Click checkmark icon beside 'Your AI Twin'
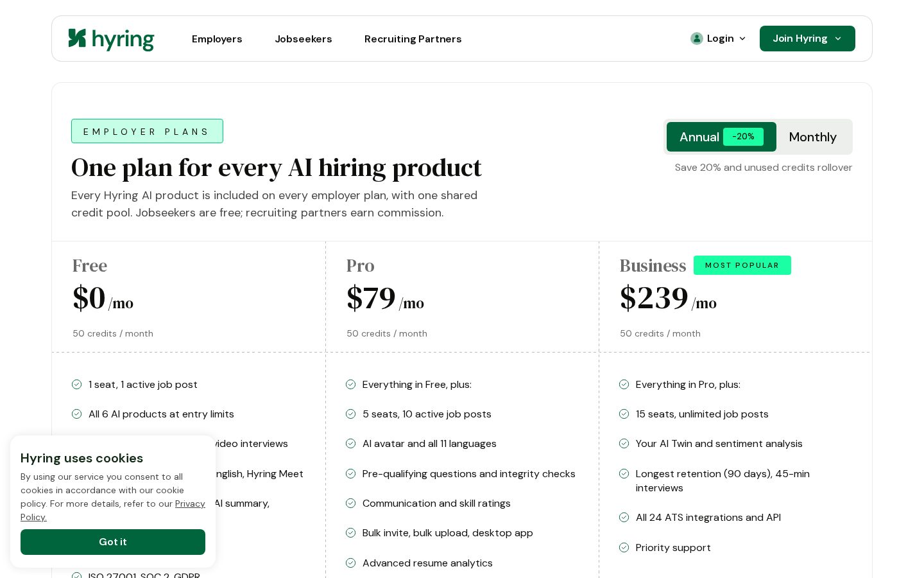This screenshot has height=578, width=924. pos(624,444)
